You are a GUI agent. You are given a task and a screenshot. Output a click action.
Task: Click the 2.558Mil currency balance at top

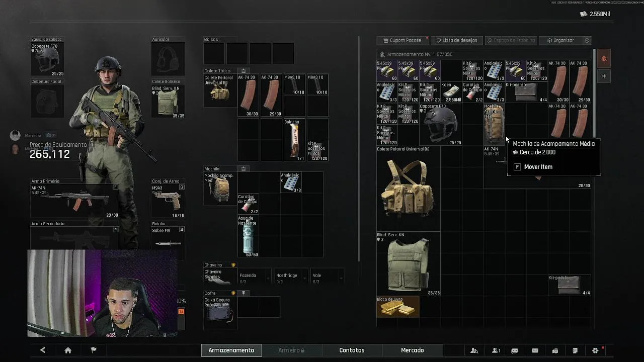[595, 14]
